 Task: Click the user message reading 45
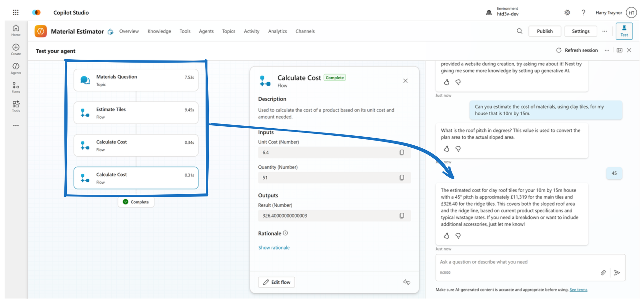(x=614, y=173)
